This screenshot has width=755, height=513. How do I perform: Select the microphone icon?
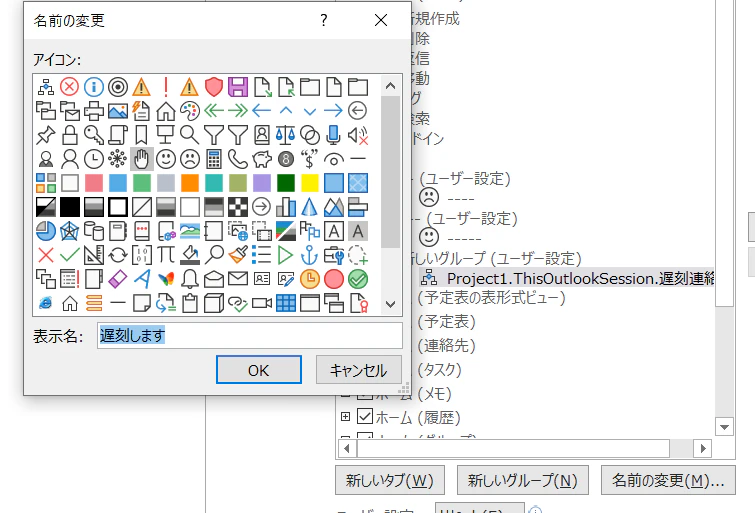334,135
